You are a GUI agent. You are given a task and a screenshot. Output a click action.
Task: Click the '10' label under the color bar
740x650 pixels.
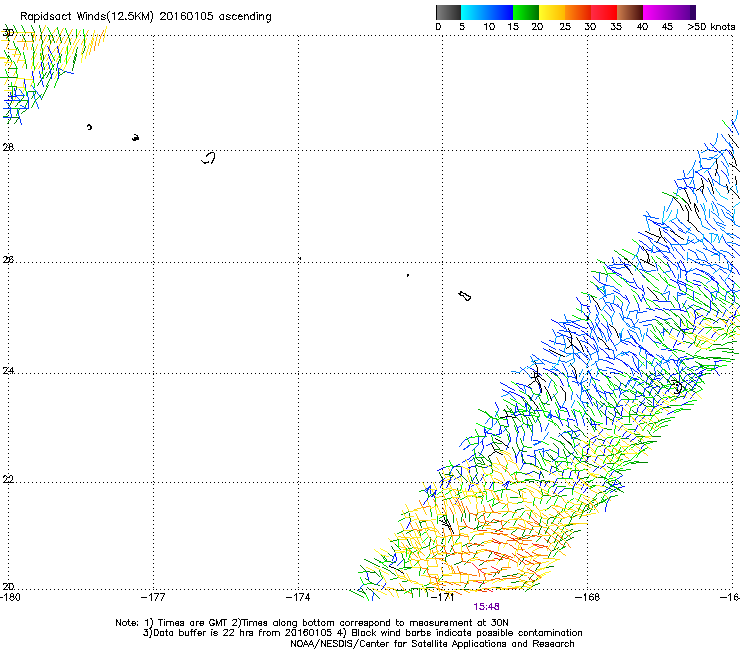489,27
